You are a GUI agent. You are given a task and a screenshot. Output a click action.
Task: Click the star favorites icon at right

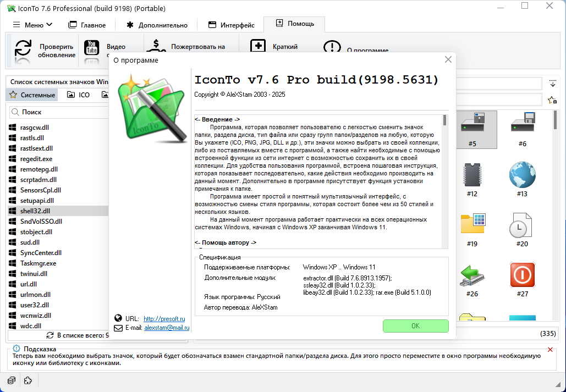(x=552, y=100)
